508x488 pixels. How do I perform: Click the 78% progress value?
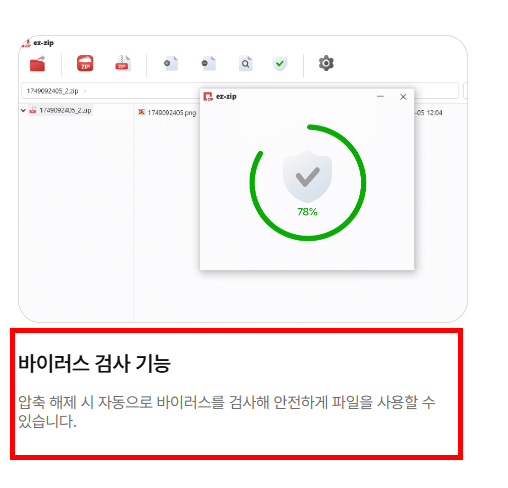pyautogui.click(x=307, y=212)
